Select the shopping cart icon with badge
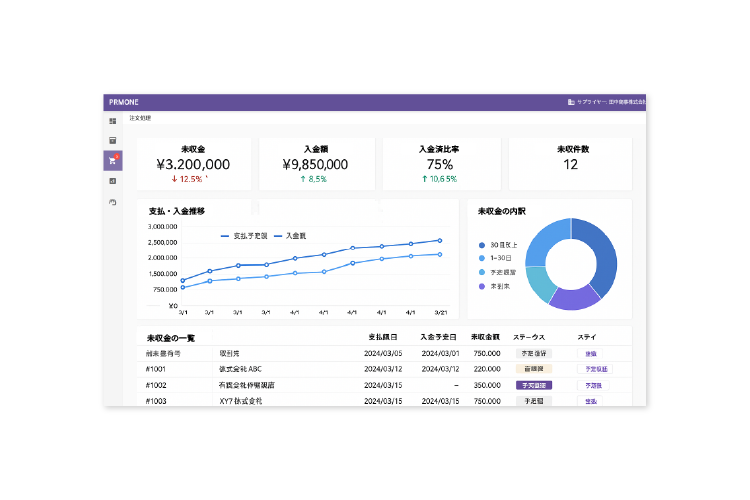The image size is (750, 500). click(x=112, y=160)
